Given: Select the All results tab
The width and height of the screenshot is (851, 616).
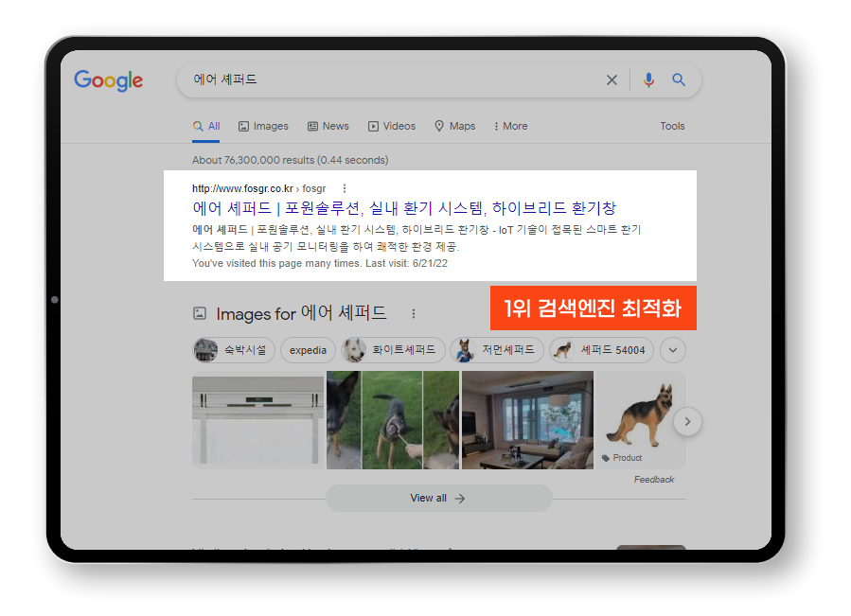Looking at the screenshot, I should pyautogui.click(x=206, y=126).
